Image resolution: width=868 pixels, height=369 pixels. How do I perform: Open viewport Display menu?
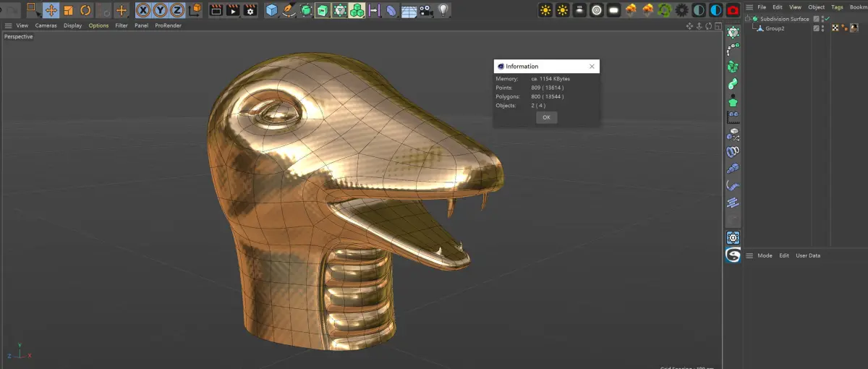pos(72,25)
